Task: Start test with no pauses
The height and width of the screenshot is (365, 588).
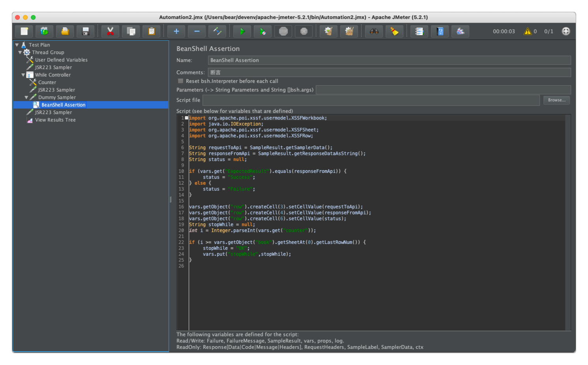Action: 263,31
